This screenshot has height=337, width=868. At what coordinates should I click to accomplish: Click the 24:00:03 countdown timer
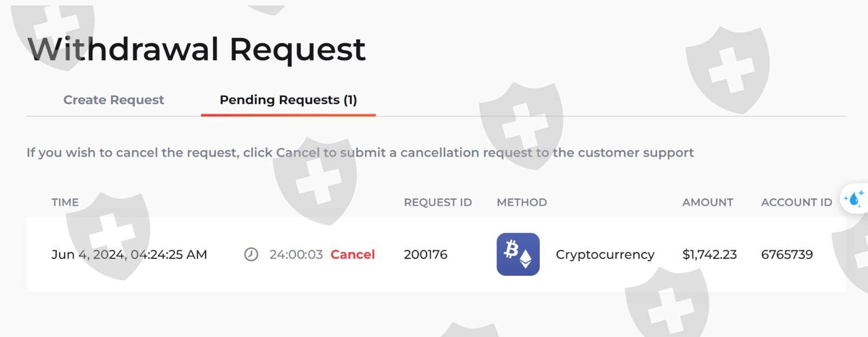(296, 255)
